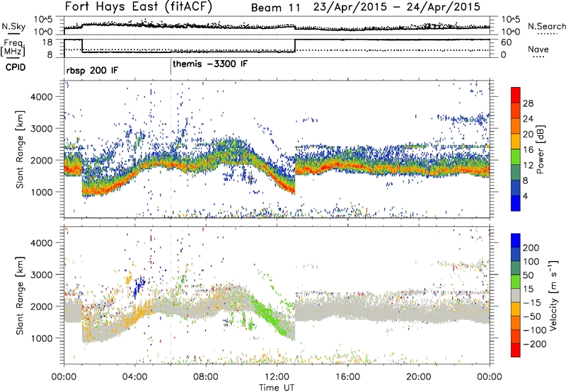Click the 'Velocity [m s⁻¹]' colorbar label

click(x=553, y=295)
